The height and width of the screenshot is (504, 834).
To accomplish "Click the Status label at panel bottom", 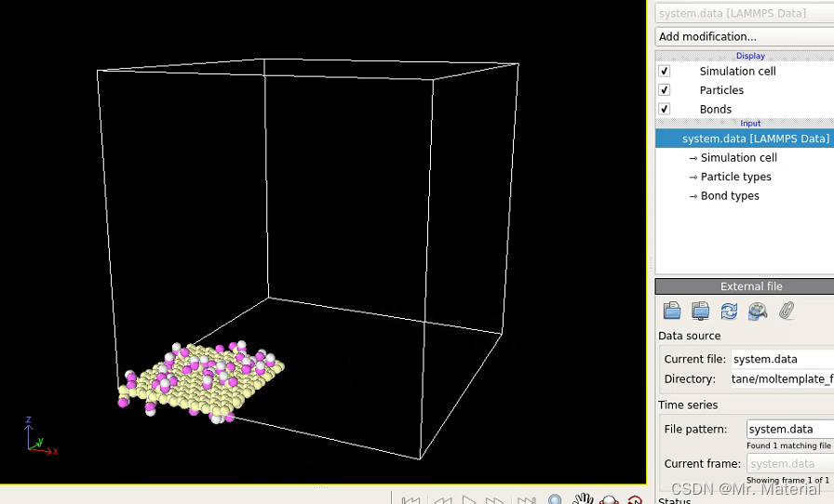I will (x=675, y=500).
